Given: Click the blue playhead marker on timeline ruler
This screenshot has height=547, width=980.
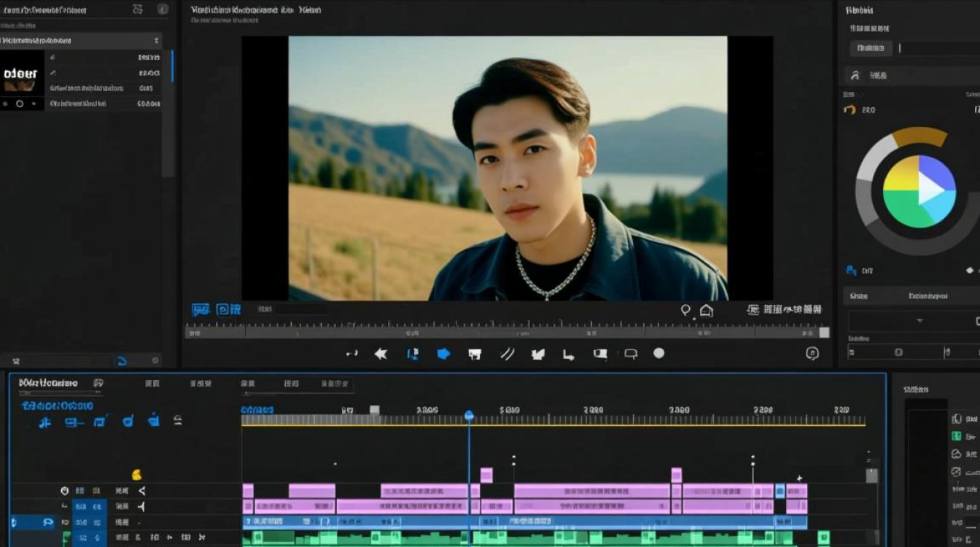Looking at the screenshot, I should (469, 416).
